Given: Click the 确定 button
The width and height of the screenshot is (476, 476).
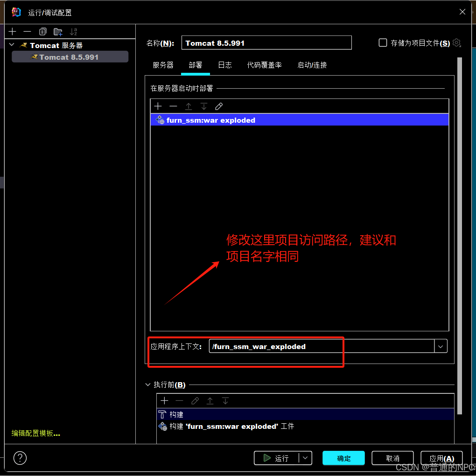Looking at the screenshot, I should 343,458.
